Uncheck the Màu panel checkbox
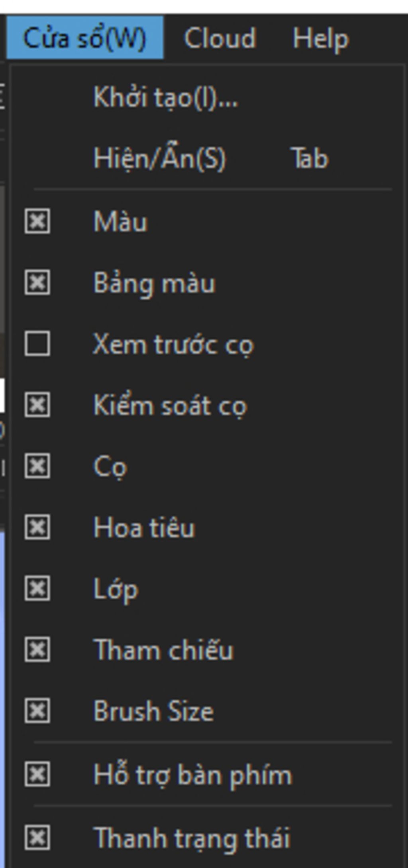408x868 pixels. tap(37, 221)
